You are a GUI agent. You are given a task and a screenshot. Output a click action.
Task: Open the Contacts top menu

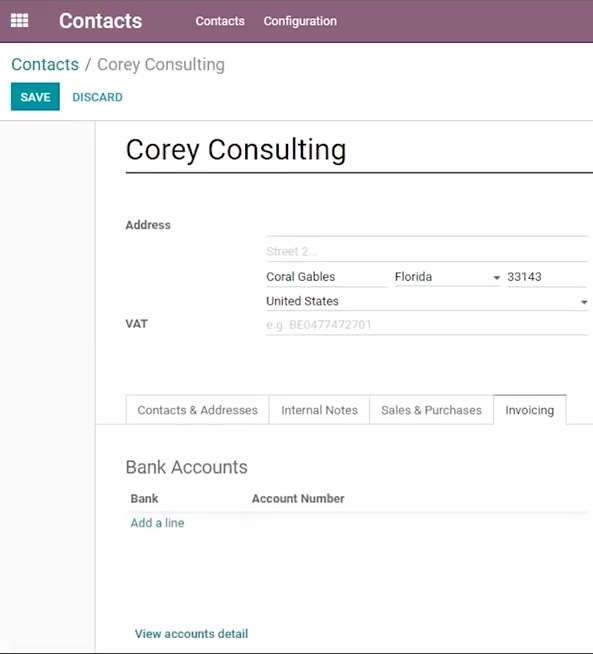coord(220,21)
